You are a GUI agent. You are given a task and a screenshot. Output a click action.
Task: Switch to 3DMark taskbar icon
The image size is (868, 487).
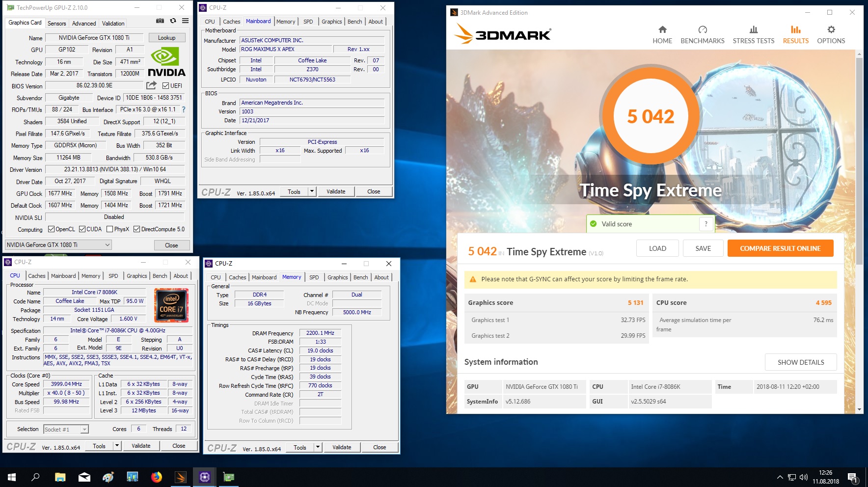[181, 477]
